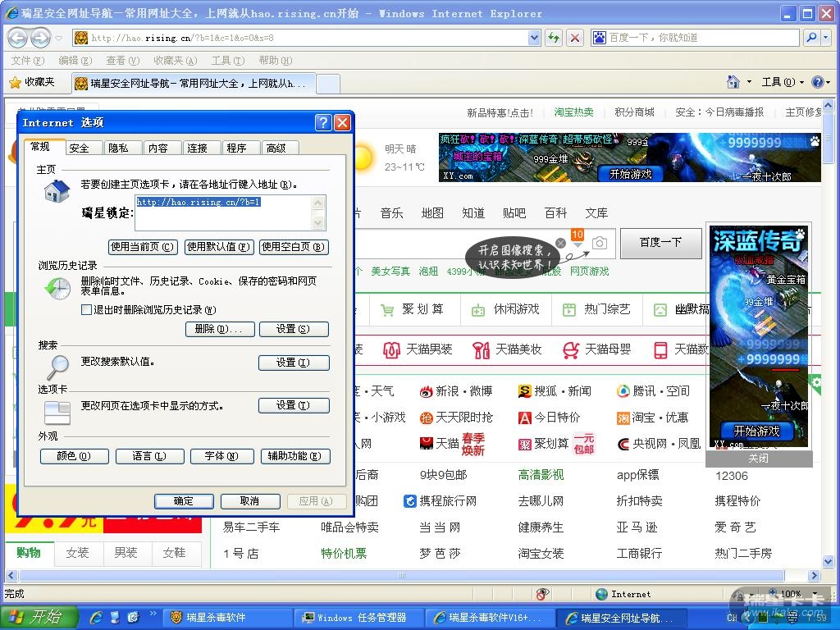Click the 新浪 weibo logo icon
The width and height of the screenshot is (840, 630).
(x=427, y=392)
